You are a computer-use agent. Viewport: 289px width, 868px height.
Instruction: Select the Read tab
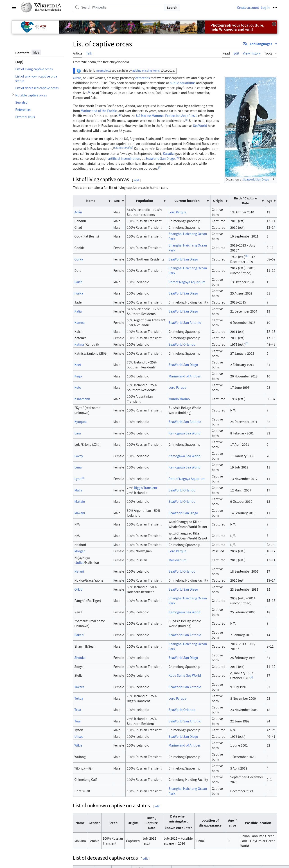226,53
